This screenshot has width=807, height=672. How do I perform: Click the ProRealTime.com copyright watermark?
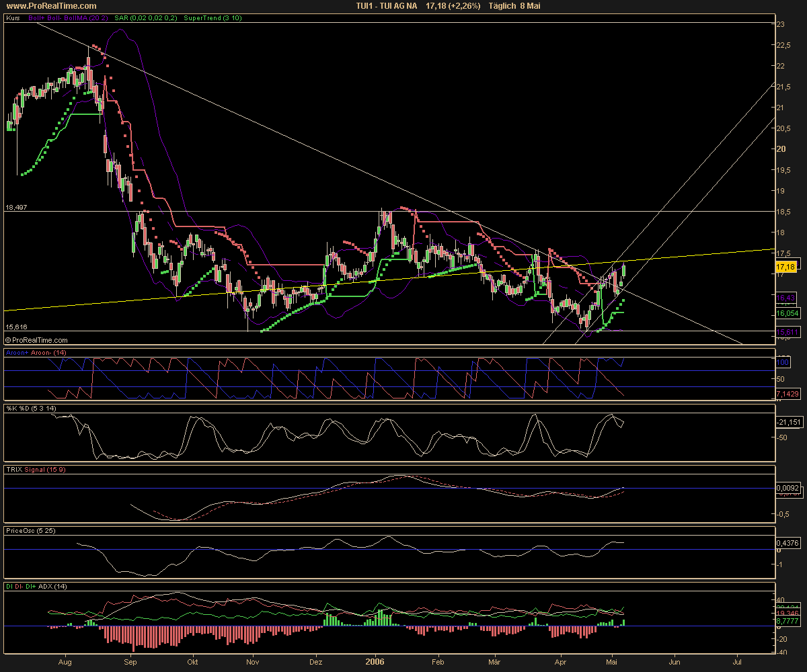tap(36, 341)
